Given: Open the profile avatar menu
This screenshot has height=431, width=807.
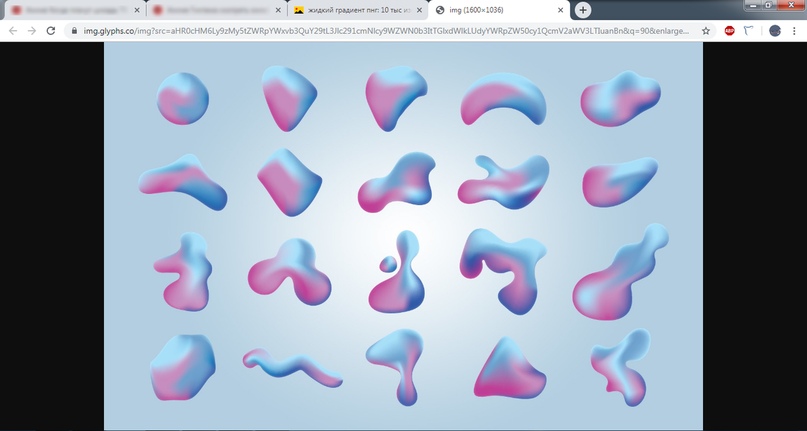Looking at the screenshot, I should tap(775, 31).
